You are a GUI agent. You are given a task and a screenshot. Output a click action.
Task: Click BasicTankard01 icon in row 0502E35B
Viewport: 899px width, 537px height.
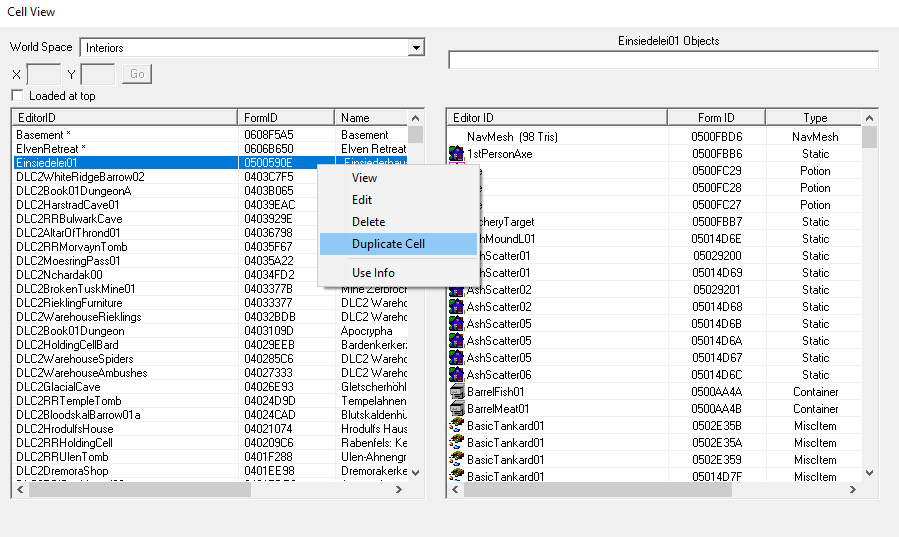pyautogui.click(x=457, y=426)
